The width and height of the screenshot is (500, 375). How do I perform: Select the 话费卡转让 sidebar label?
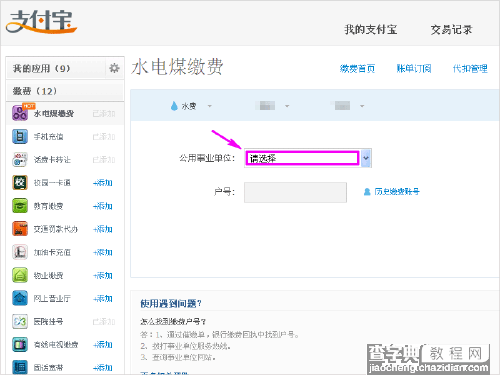point(52,160)
